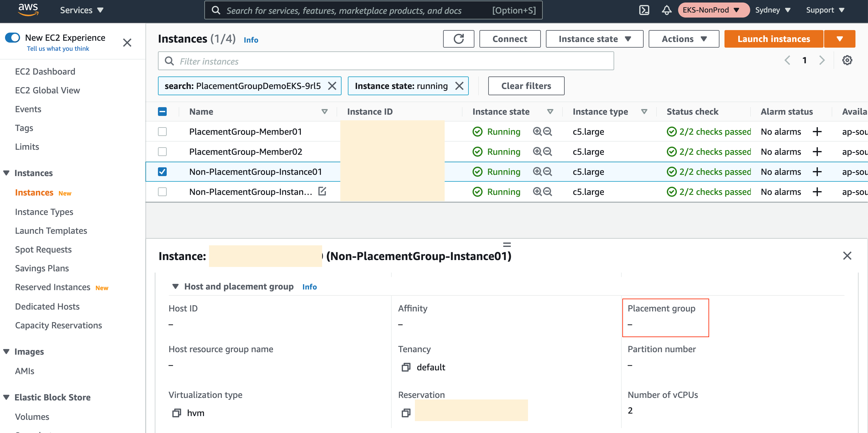Check the last Non-PlacementGroup-Instan… row checkbox
This screenshot has width=868, height=433.
[162, 192]
